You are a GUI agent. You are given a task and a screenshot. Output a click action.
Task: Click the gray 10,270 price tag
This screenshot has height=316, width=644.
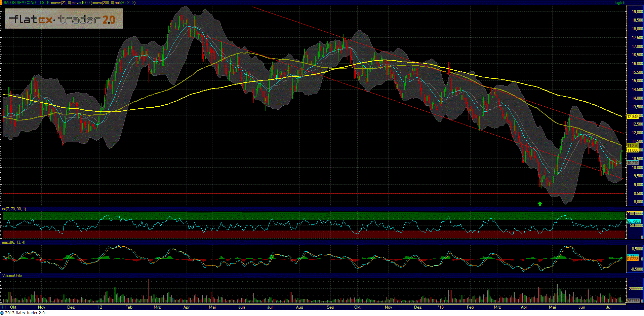pyautogui.click(x=633, y=163)
